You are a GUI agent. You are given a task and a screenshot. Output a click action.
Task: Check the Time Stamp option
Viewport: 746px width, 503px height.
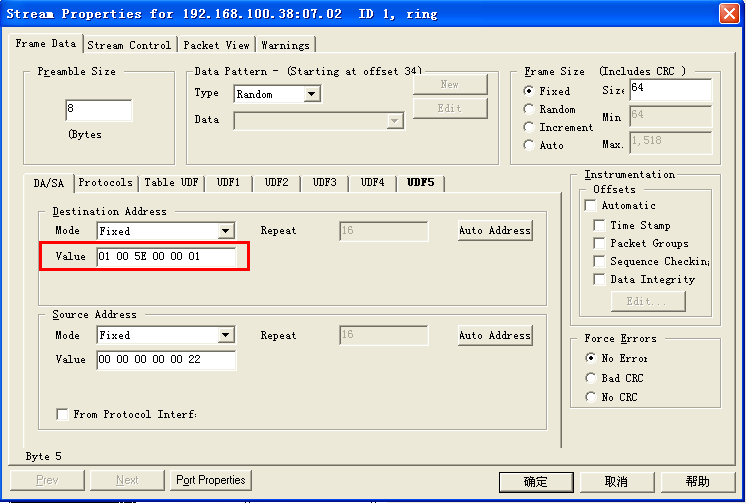[600, 226]
